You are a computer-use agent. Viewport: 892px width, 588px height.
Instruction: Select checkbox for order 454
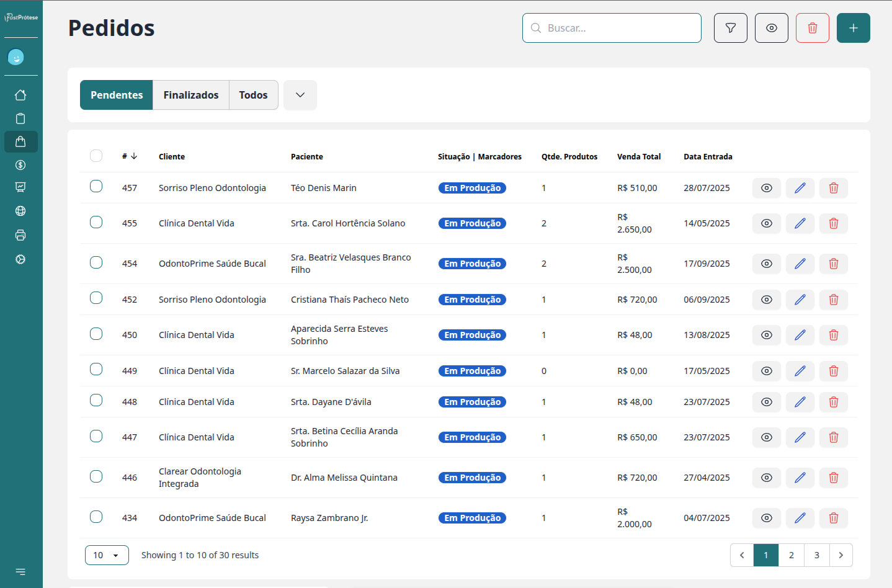point(96,262)
